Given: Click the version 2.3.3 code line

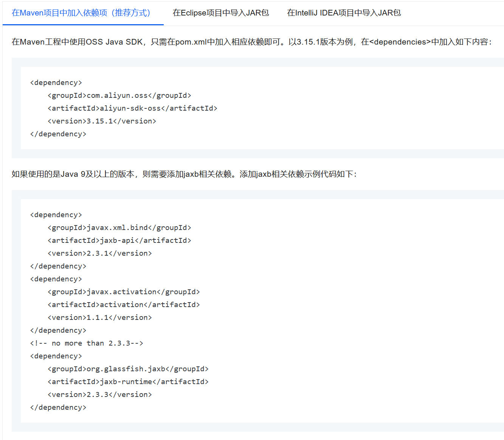Looking at the screenshot, I should click(99, 395).
